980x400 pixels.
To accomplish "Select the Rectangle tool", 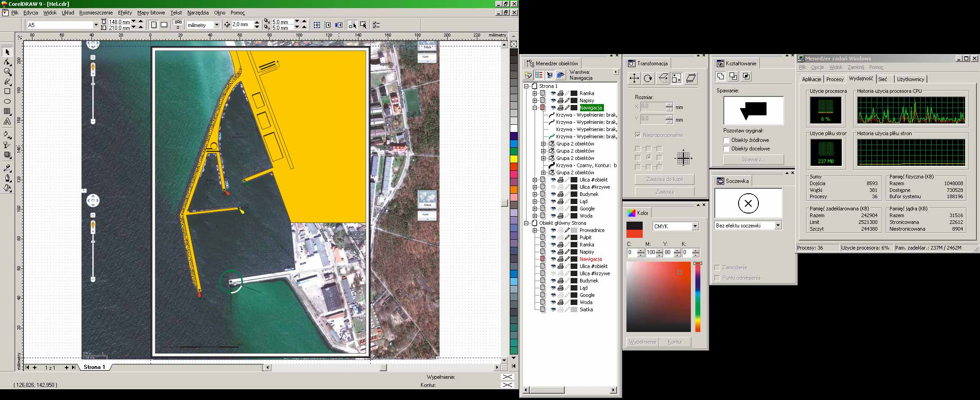I will tap(7, 91).
